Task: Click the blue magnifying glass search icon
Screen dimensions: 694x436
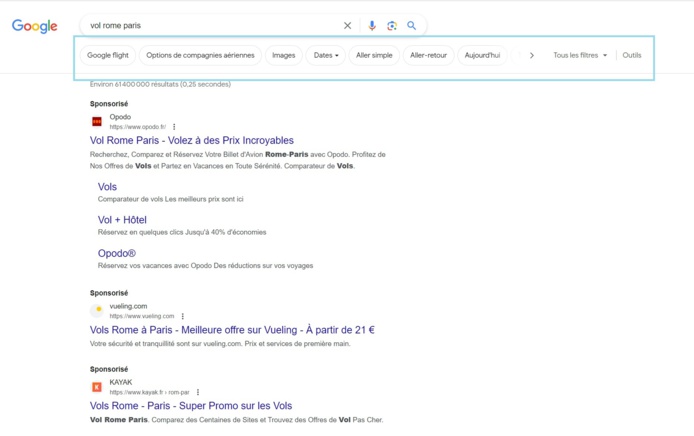Action: tap(411, 26)
